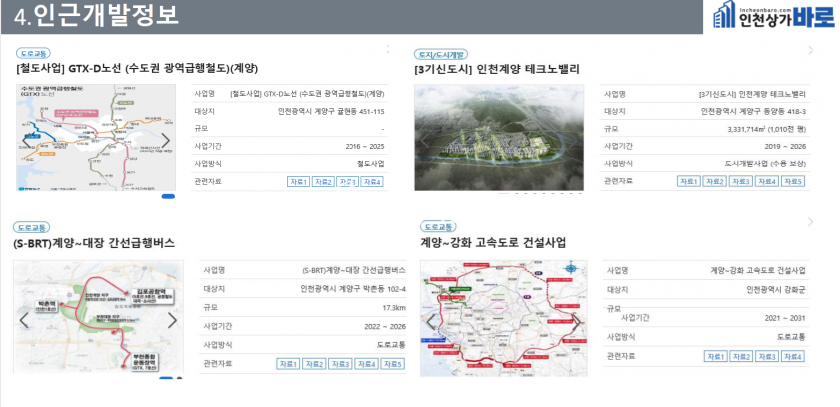Open 자료3 for S-BRT 계양~대장 project
Viewport: 840px width, 407px height.
coord(340,363)
